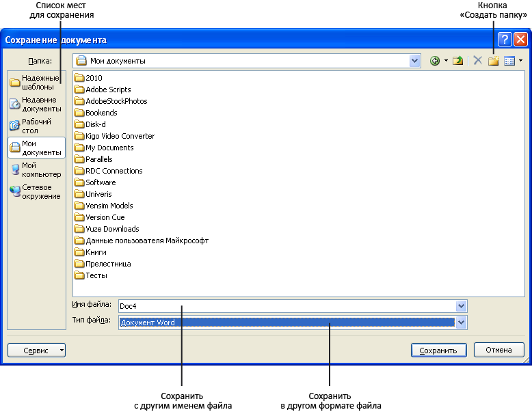Select the Bookends folder icon
This screenshot has width=532, height=412.
tap(79, 113)
